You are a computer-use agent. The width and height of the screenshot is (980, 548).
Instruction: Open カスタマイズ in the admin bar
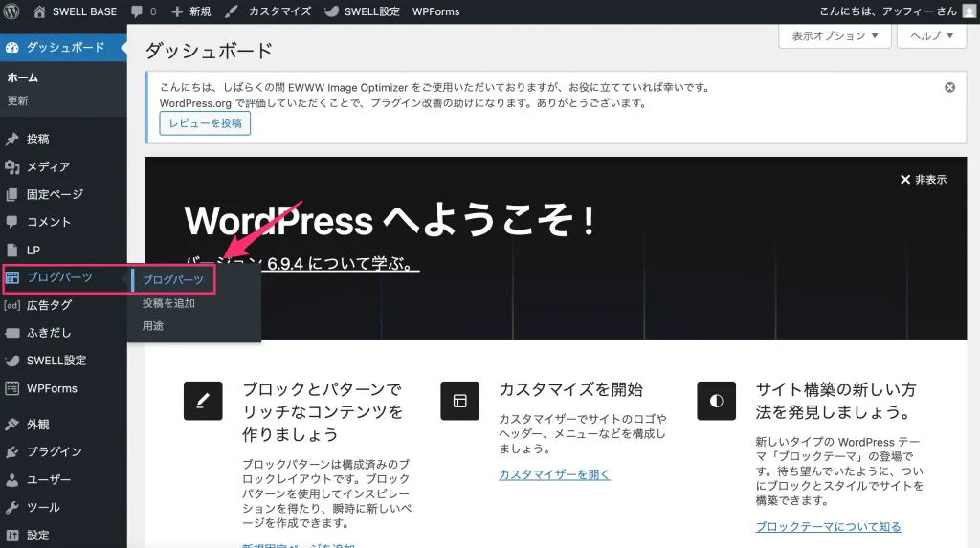(x=279, y=11)
